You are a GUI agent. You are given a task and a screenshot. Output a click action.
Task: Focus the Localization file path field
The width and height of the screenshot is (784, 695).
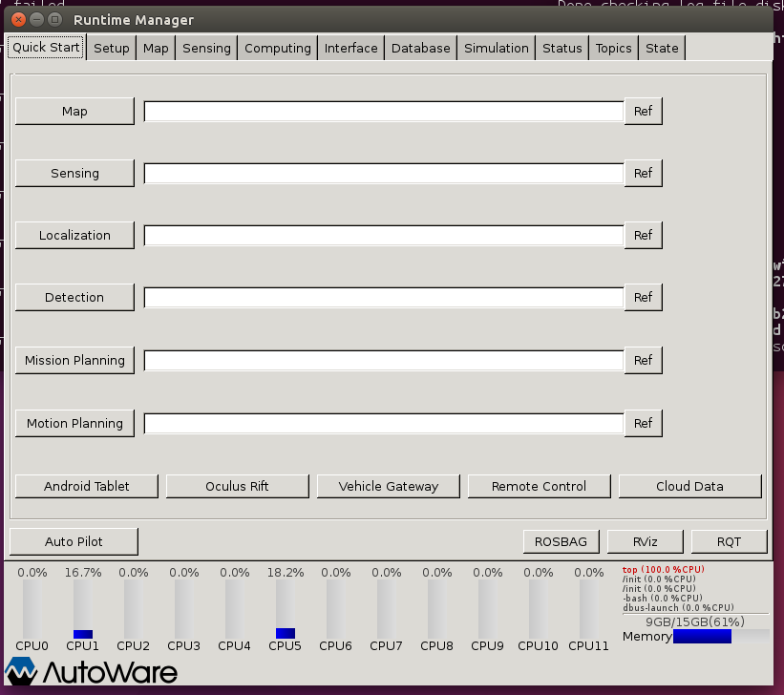(384, 235)
